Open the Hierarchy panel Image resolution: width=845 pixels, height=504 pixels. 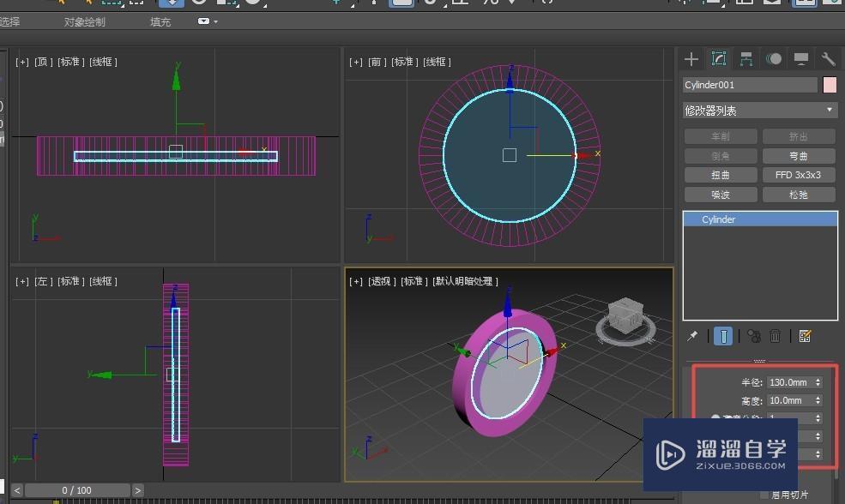click(x=745, y=59)
